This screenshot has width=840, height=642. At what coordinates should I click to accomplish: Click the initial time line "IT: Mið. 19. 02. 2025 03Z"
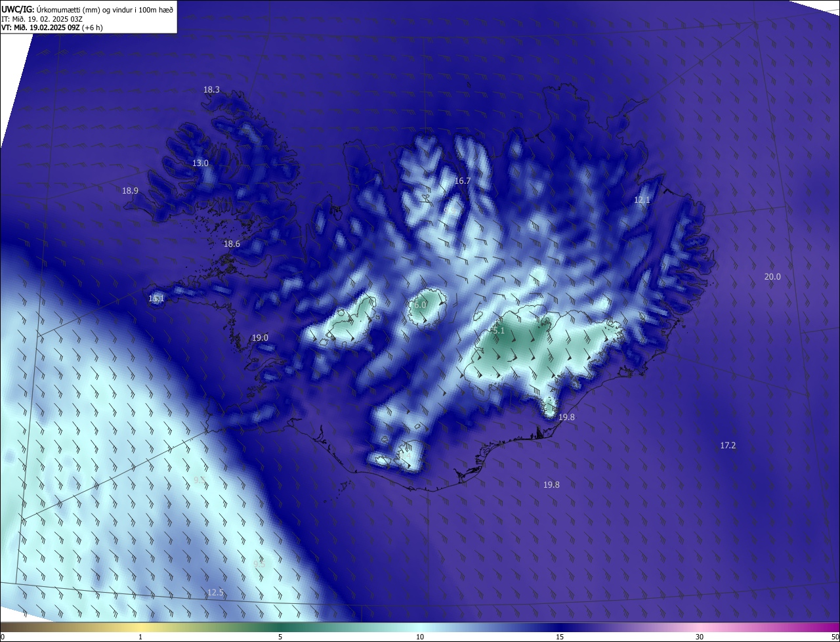[42, 19]
